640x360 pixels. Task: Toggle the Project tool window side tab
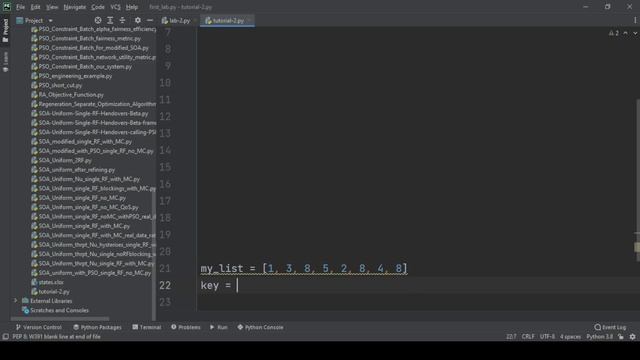click(x=5, y=31)
